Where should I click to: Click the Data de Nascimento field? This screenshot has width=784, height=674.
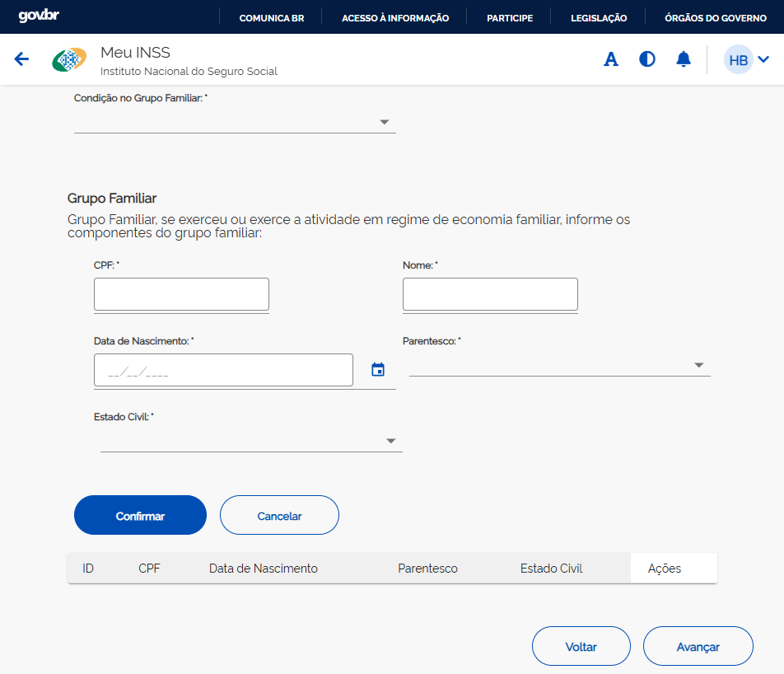click(x=223, y=370)
